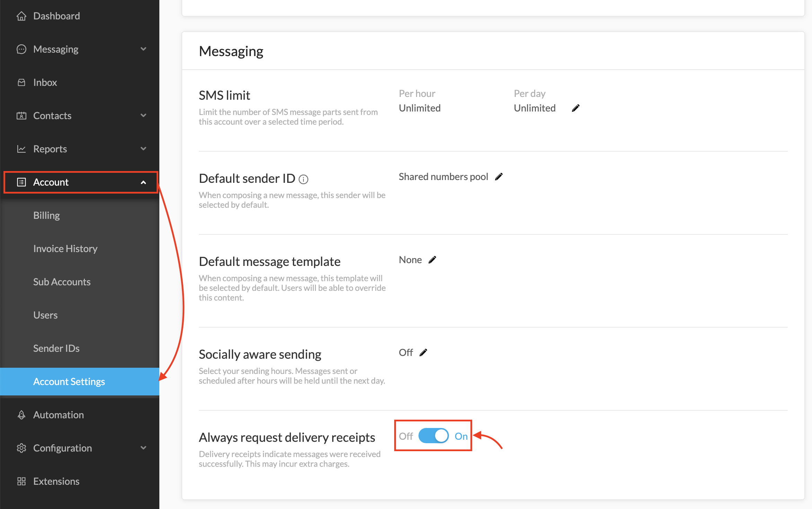Expand the Messaging menu section

pos(144,49)
